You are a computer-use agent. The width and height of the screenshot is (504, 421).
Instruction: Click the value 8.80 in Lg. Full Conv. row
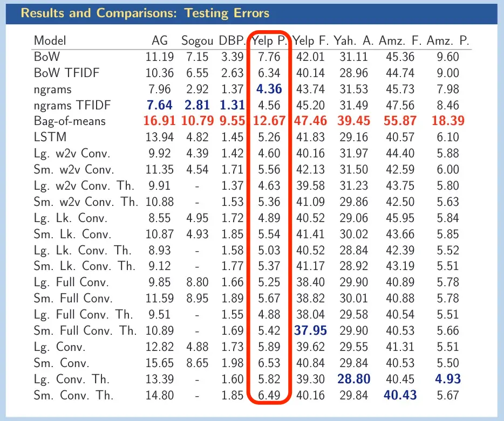coord(197,282)
